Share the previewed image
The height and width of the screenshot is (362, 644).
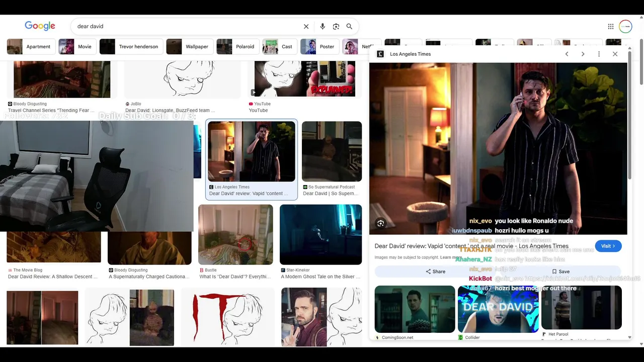pyautogui.click(x=436, y=271)
